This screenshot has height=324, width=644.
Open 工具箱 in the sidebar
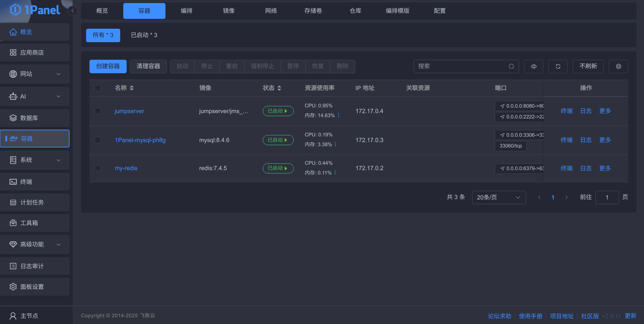coord(35,223)
